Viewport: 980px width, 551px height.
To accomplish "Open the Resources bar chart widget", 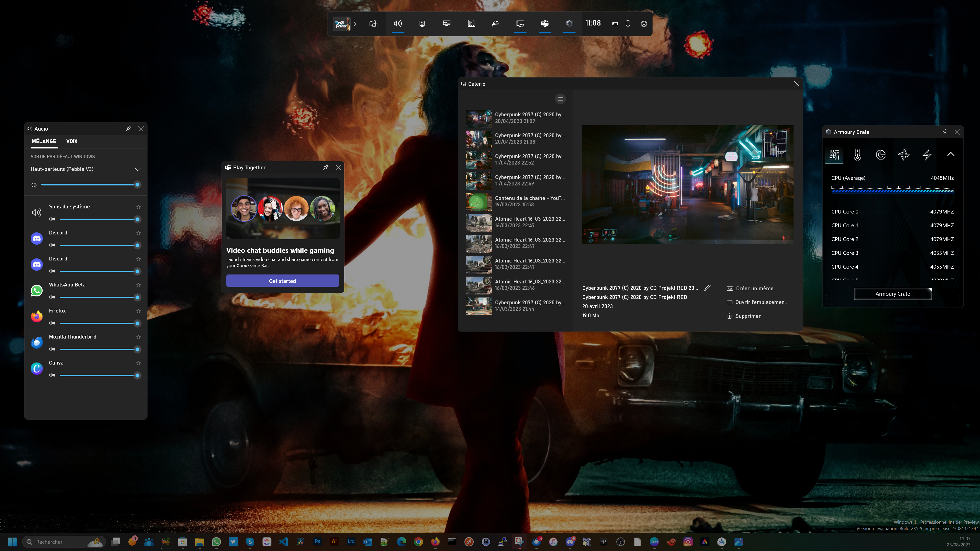I will pyautogui.click(x=471, y=23).
